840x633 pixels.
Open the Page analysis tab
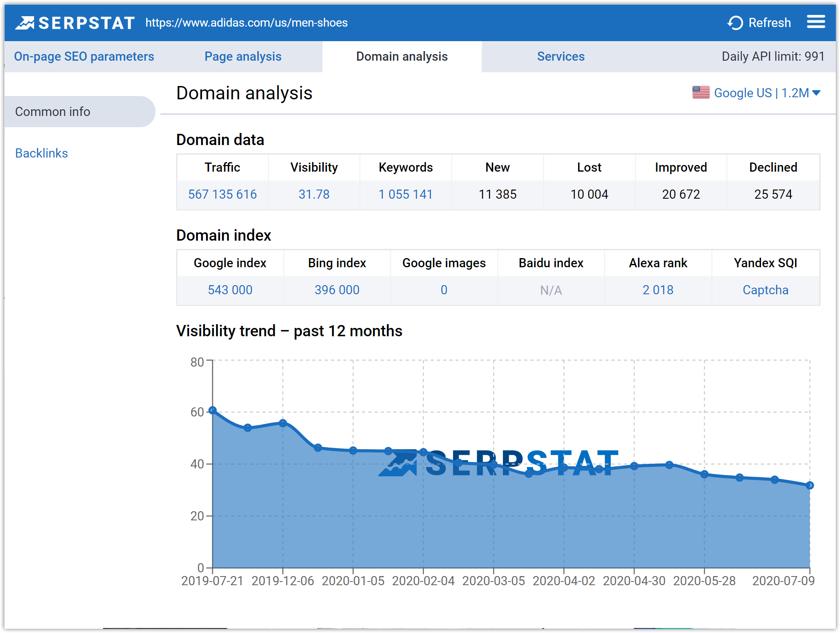click(243, 57)
